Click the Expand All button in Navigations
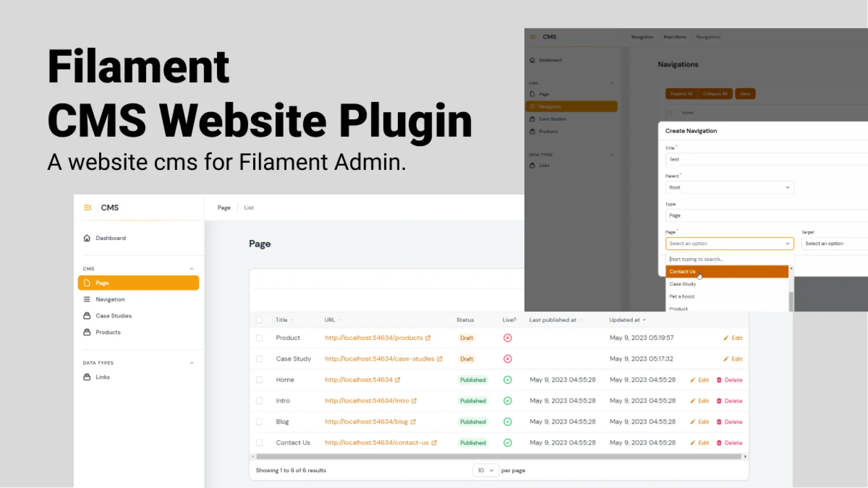868x488 pixels. point(681,94)
